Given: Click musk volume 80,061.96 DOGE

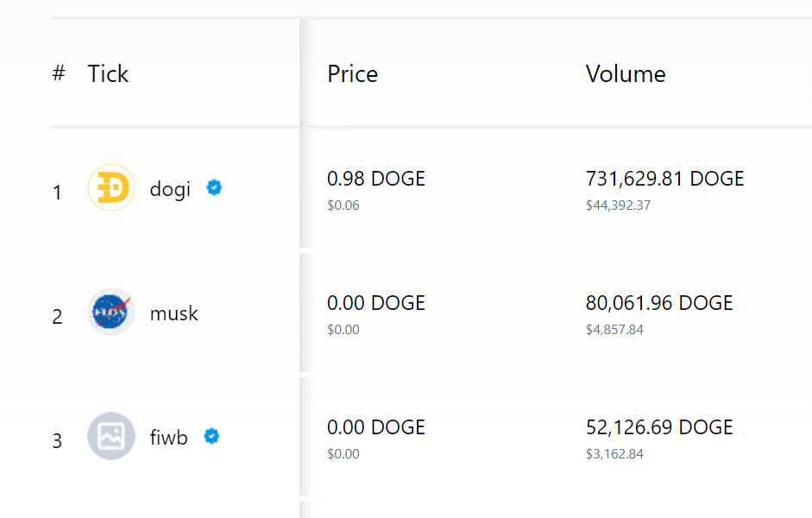Looking at the screenshot, I should point(659,303).
